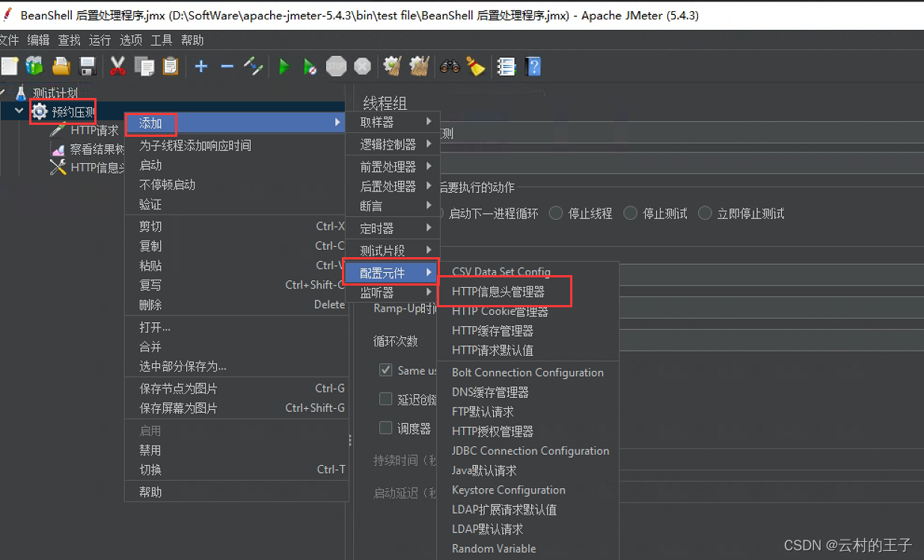Expand the 定时器 submenu

coord(393,228)
